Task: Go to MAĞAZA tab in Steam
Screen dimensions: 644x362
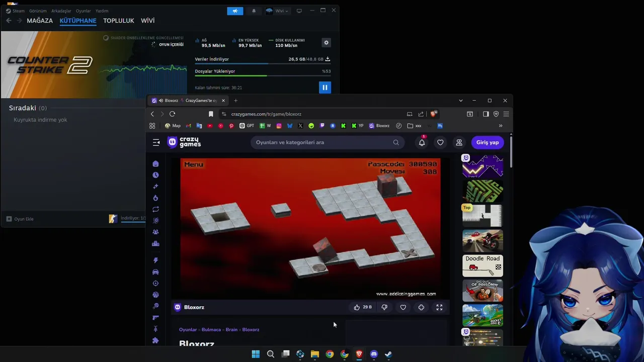Action: click(40, 21)
